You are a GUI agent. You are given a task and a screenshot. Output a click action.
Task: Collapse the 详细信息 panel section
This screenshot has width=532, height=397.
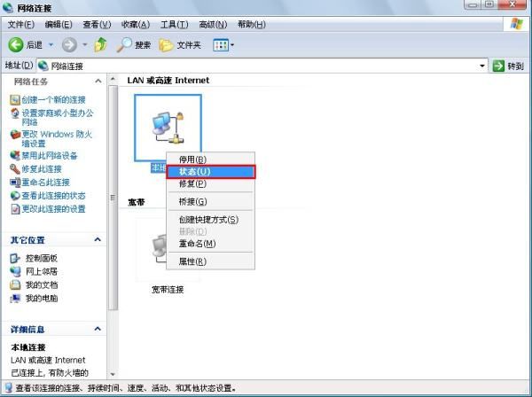[x=98, y=329]
